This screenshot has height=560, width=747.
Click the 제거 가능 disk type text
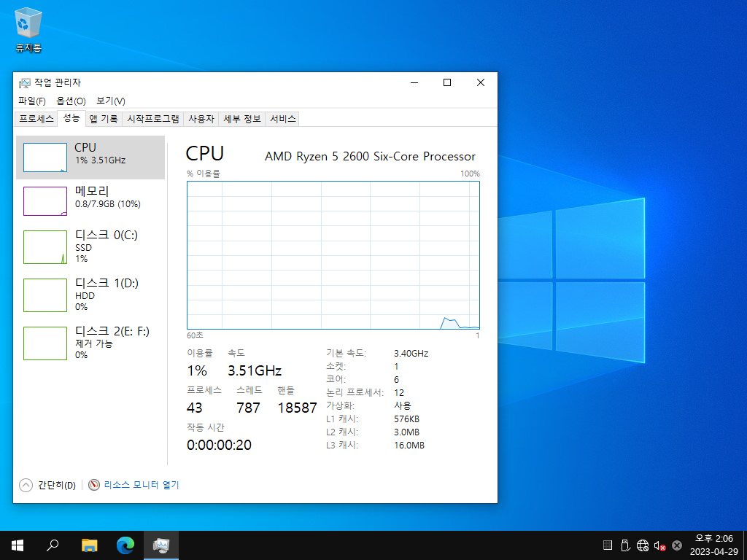point(94,343)
